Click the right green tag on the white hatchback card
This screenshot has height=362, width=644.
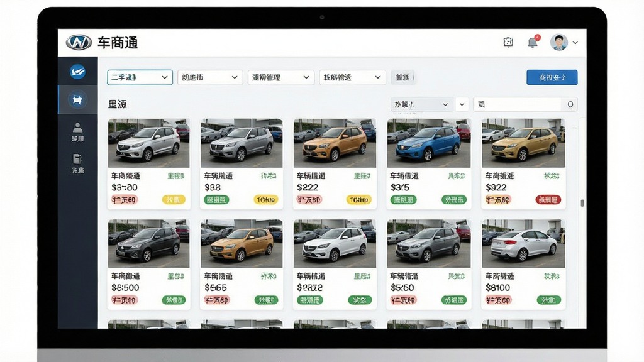[x=360, y=300]
